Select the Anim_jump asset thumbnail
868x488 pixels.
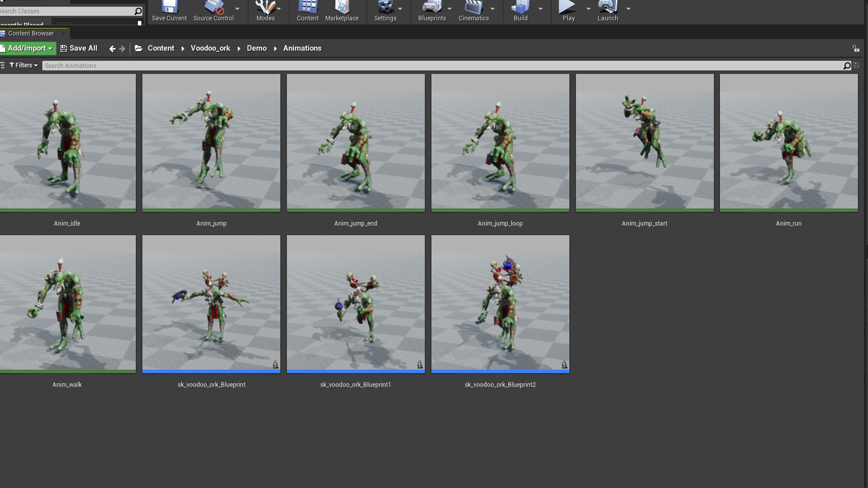211,143
